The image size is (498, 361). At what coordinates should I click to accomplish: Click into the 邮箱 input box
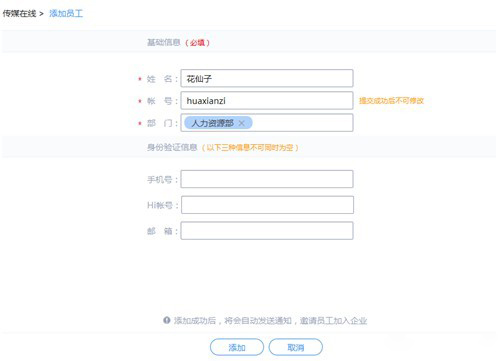point(267,231)
